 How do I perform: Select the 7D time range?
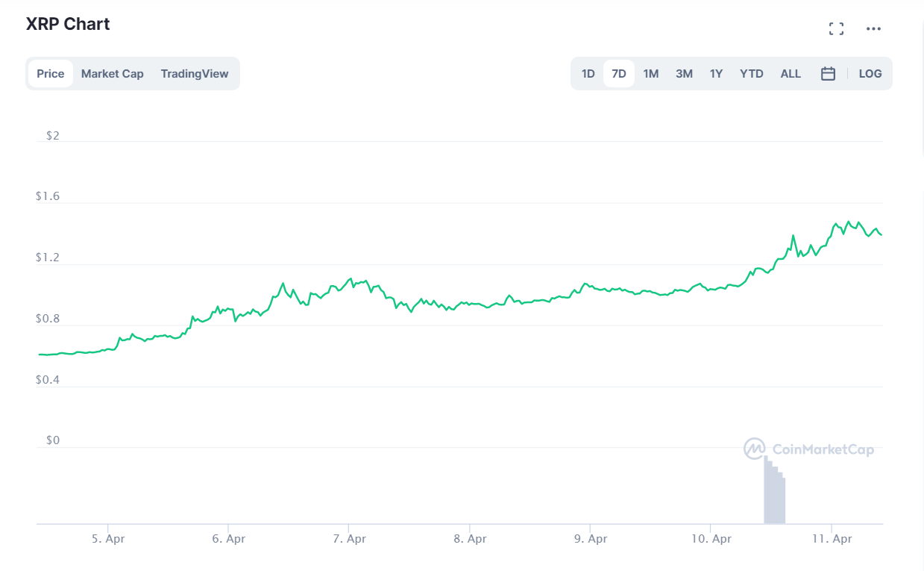tap(619, 74)
